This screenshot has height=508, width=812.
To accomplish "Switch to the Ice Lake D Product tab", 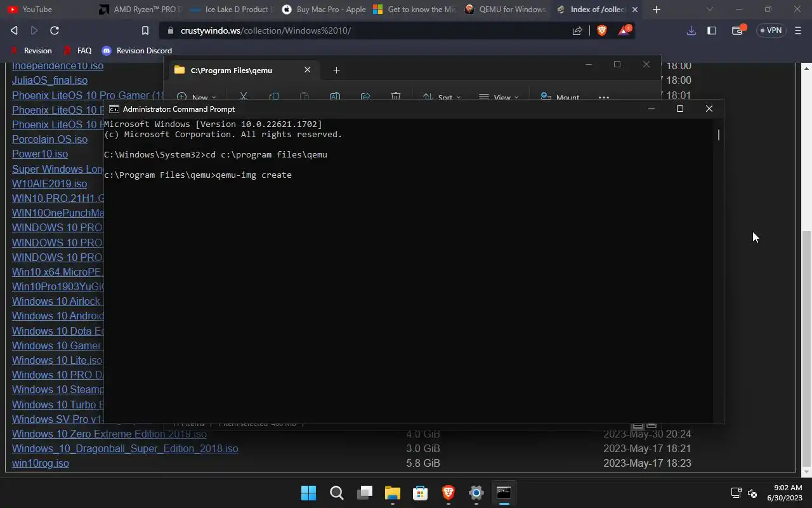I will point(232,10).
